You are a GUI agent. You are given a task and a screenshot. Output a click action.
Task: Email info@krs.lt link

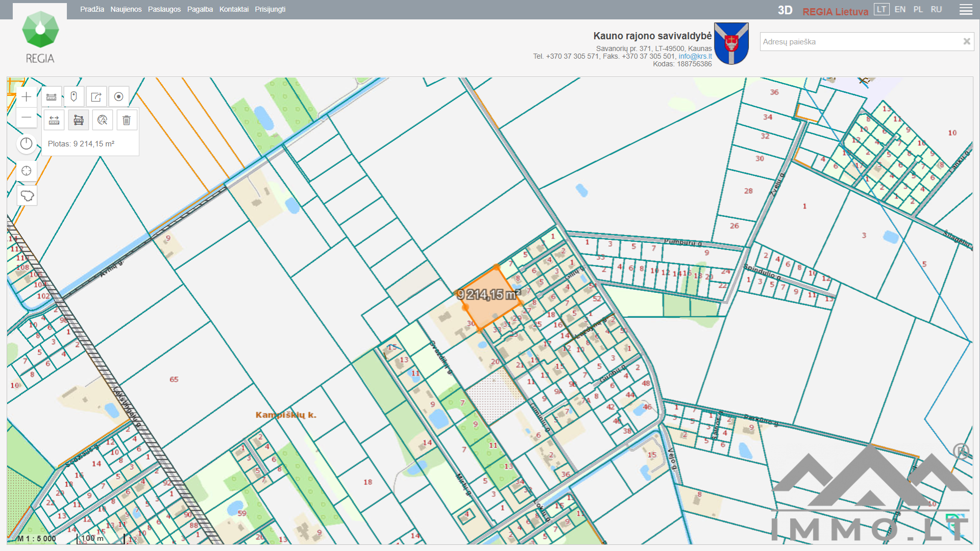695,56
